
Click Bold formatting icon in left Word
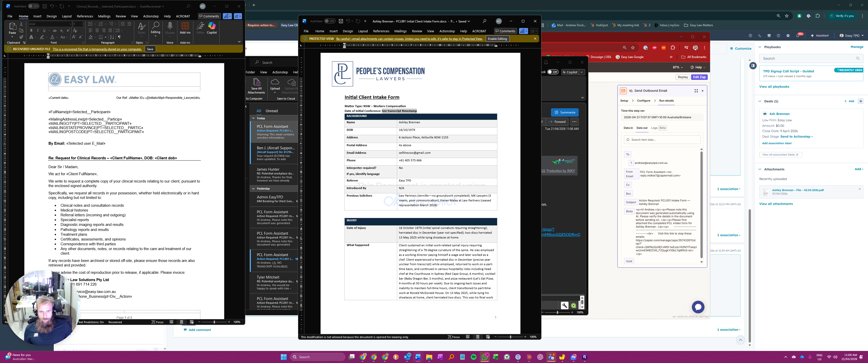31,30
